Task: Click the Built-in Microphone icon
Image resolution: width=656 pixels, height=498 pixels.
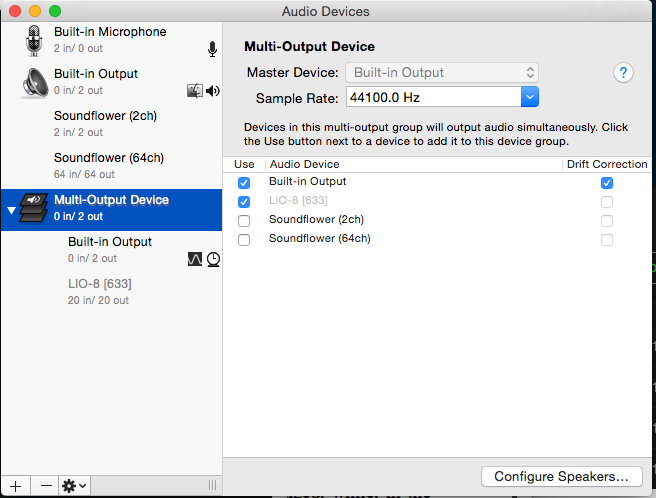Action: (x=34, y=40)
